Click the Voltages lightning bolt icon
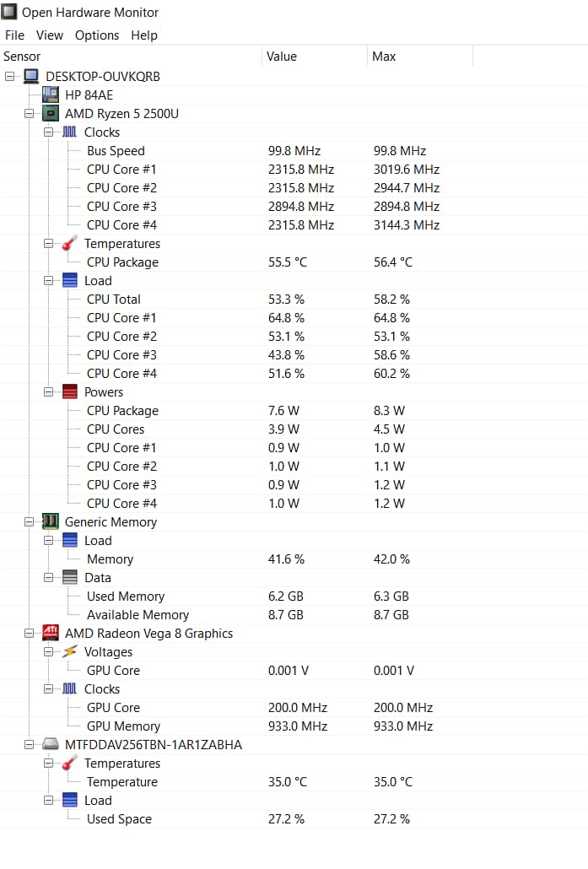 coord(70,652)
